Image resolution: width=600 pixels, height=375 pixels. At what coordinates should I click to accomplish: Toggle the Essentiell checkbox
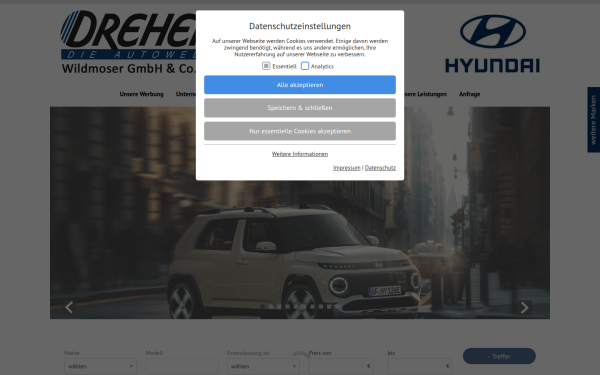pyautogui.click(x=266, y=66)
